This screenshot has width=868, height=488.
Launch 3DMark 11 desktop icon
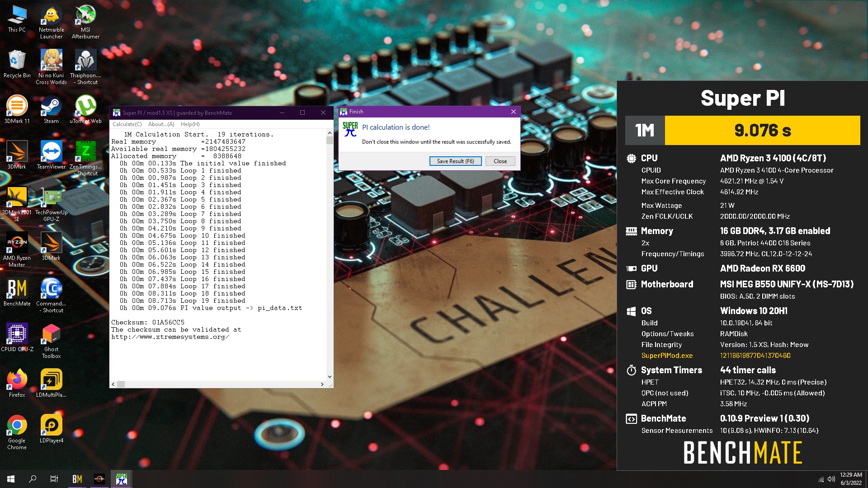(x=17, y=110)
